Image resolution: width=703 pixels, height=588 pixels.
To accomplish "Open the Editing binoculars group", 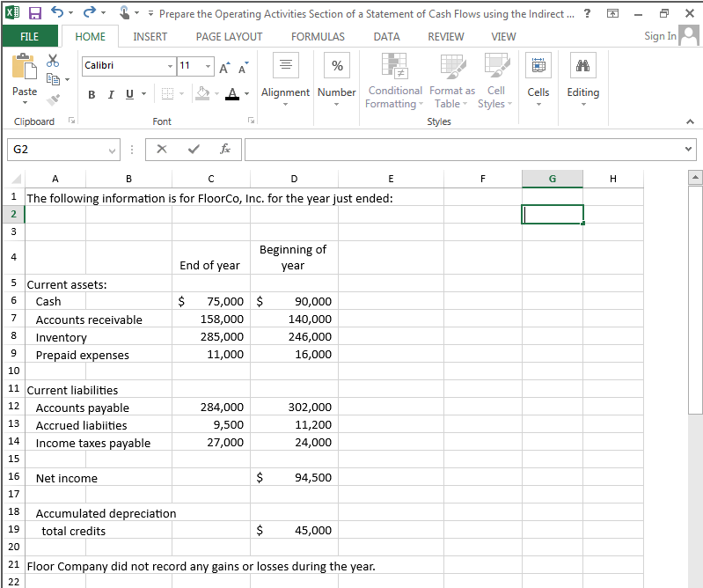I will (582, 65).
